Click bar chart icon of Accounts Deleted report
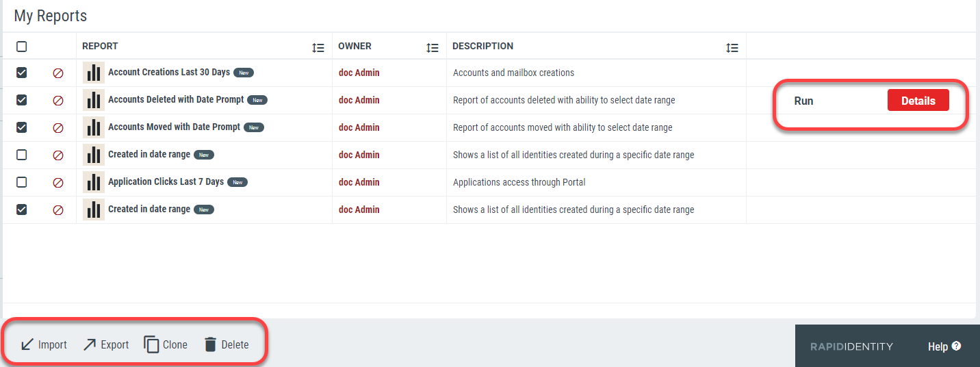Image resolution: width=980 pixels, height=367 pixels. click(94, 100)
